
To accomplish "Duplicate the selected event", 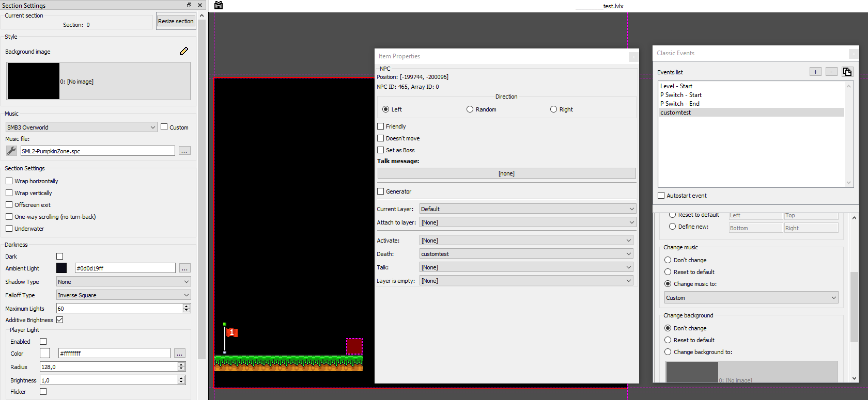I will coord(847,72).
